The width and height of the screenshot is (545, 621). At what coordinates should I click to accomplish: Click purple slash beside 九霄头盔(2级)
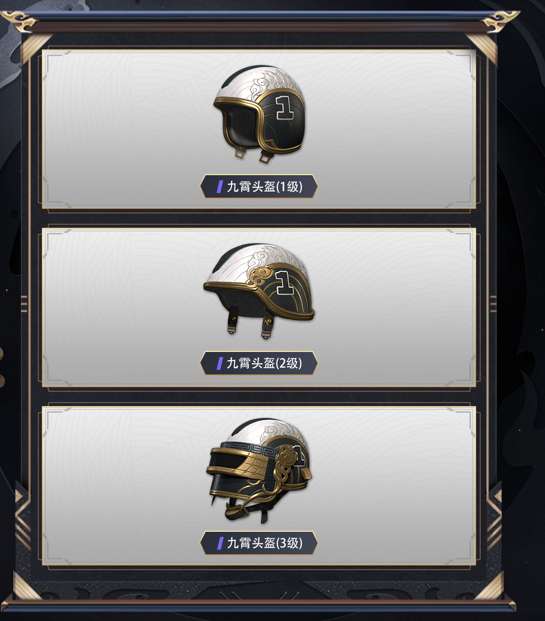click(219, 363)
